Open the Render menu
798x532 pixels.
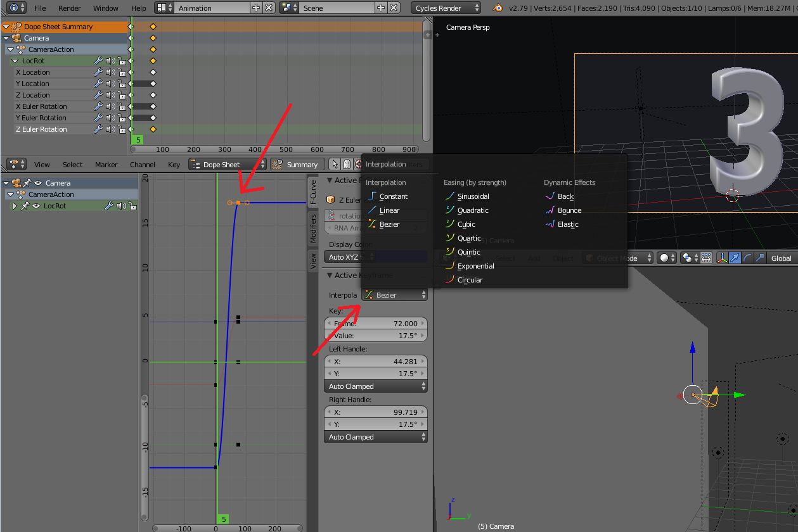pyautogui.click(x=70, y=8)
